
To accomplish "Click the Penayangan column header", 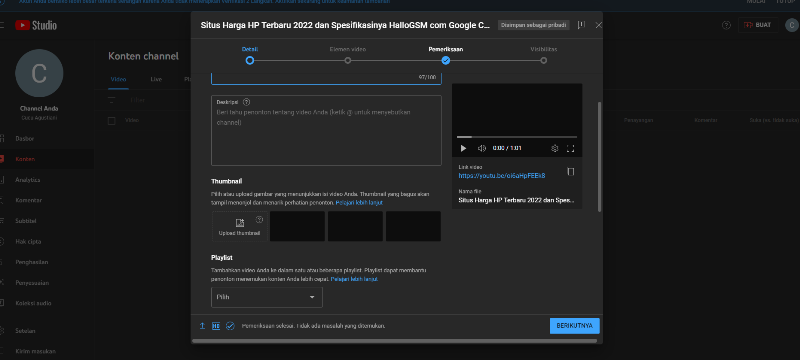I will pyautogui.click(x=638, y=121).
